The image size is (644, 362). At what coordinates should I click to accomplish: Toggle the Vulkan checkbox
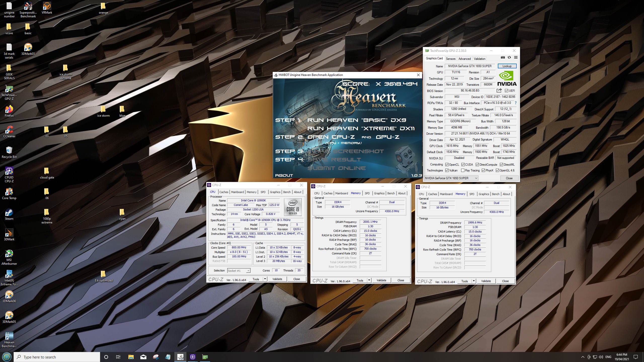point(447,170)
